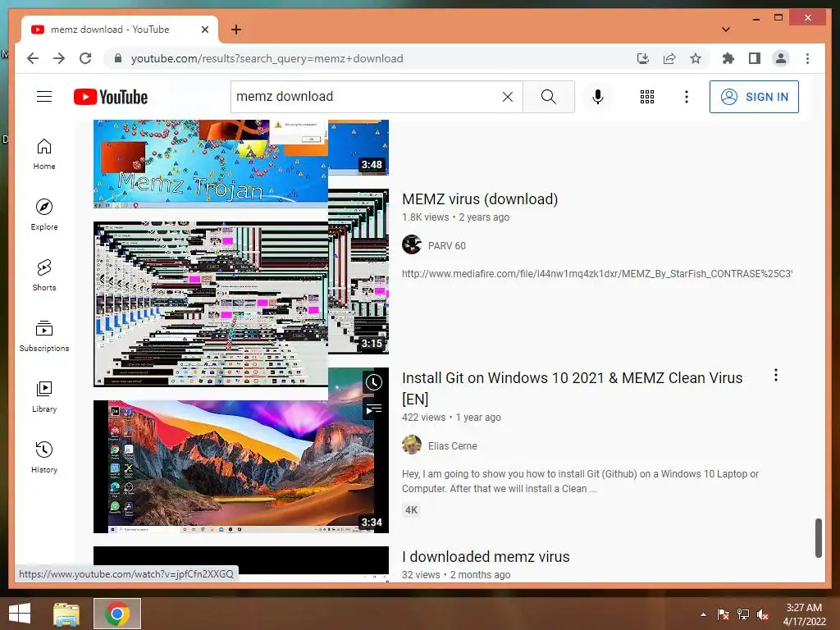The width and height of the screenshot is (840, 630).
Task: Open the Chrome extensions puzzle icon
Action: click(x=728, y=58)
